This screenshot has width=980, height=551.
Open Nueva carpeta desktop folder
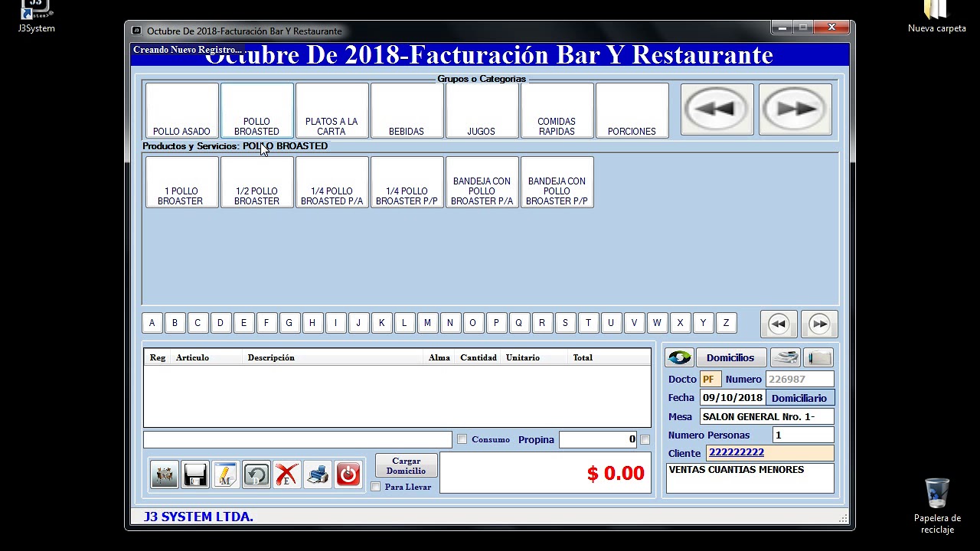point(937,17)
